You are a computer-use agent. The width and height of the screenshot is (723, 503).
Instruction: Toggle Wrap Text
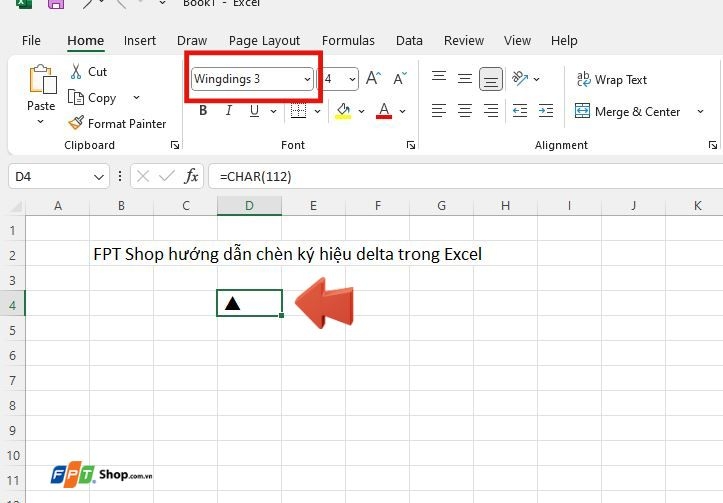(x=611, y=80)
